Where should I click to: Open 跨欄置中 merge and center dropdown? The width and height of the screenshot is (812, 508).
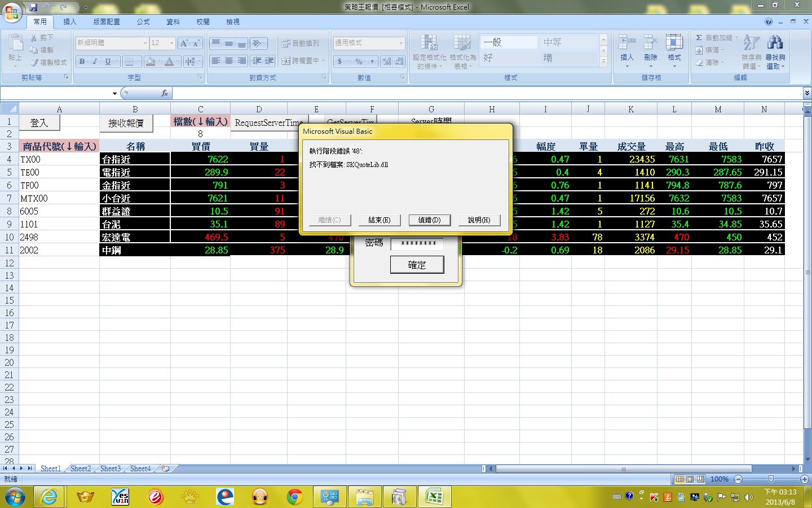(x=324, y=61)
